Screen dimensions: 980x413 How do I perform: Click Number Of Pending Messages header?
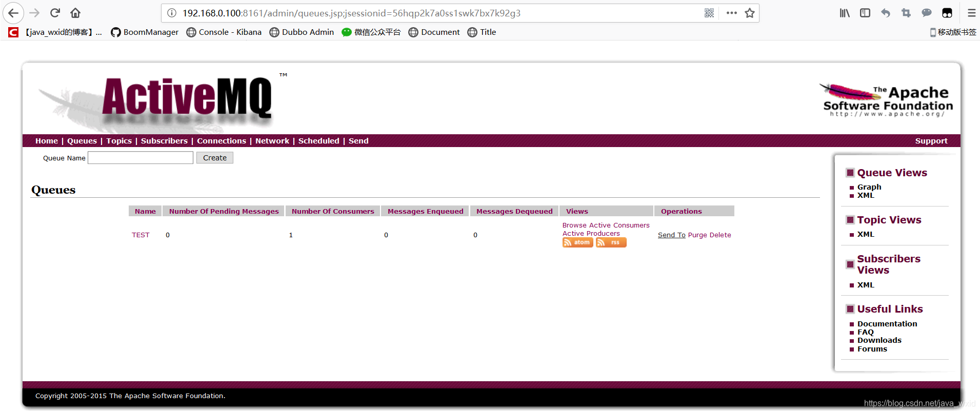224,211
